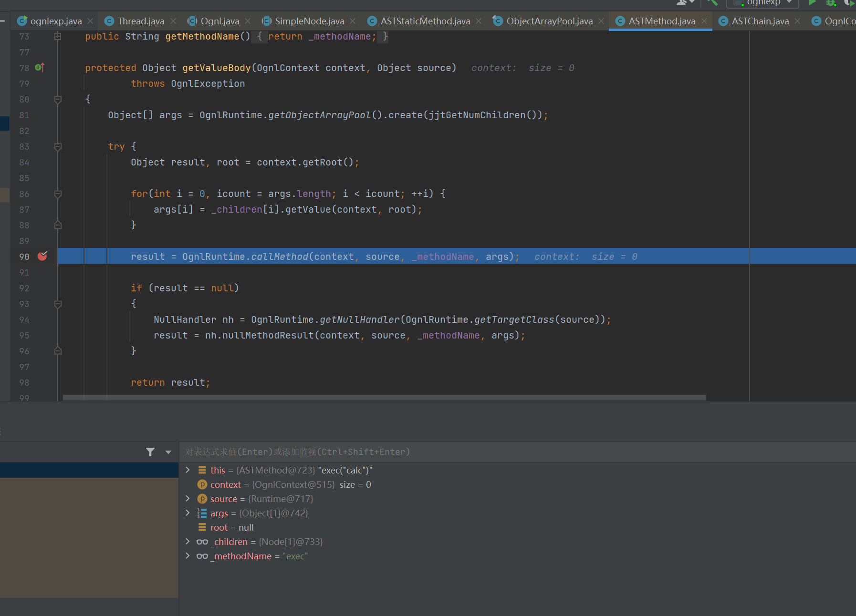Close the ognlexp.java tab

[90, 21]
